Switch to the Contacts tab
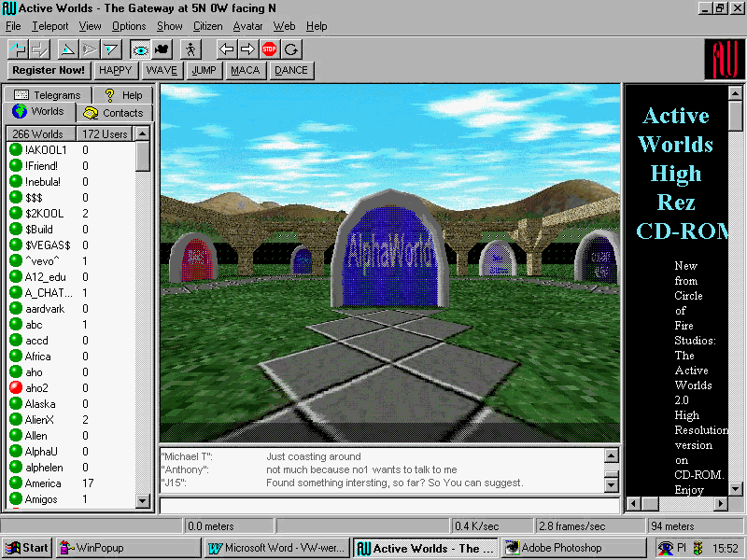 coord(114,113)
